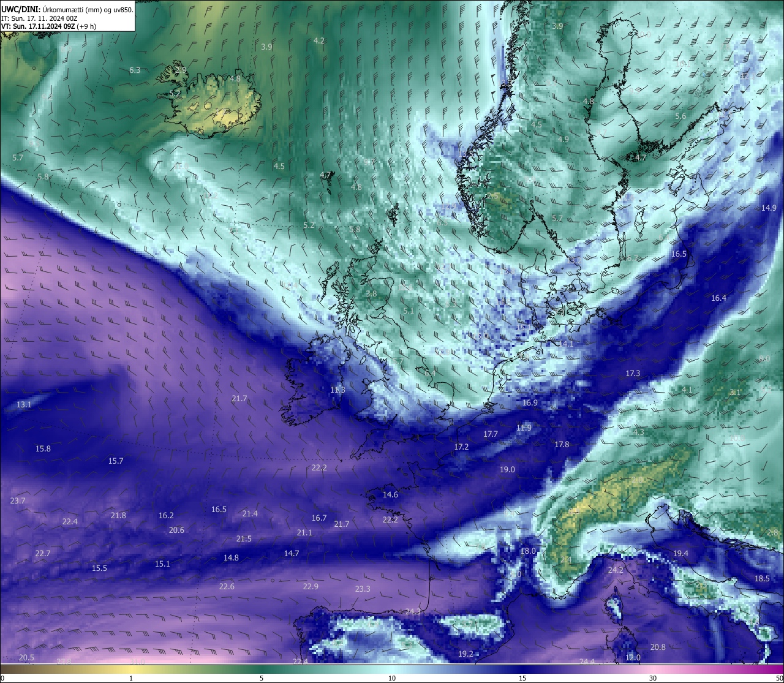Click the 15.1 value label
The width and height of the screenshot is (784, 683).
[162, 564]
